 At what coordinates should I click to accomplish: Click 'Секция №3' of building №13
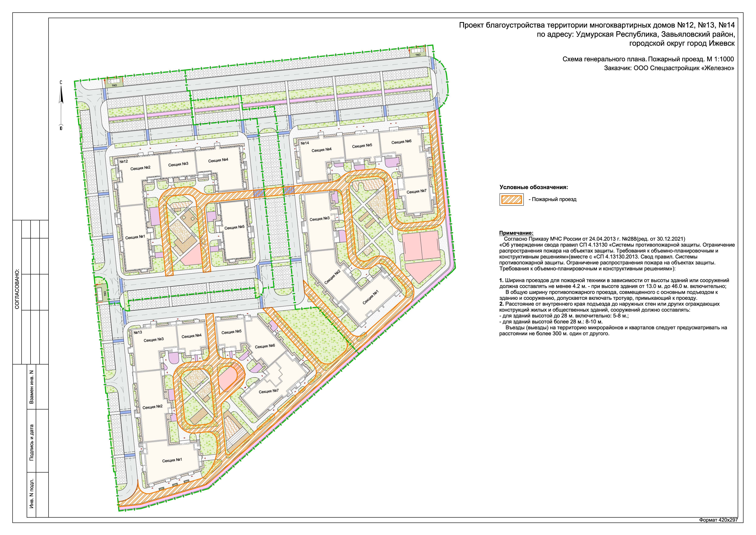(x=153, y=340)
